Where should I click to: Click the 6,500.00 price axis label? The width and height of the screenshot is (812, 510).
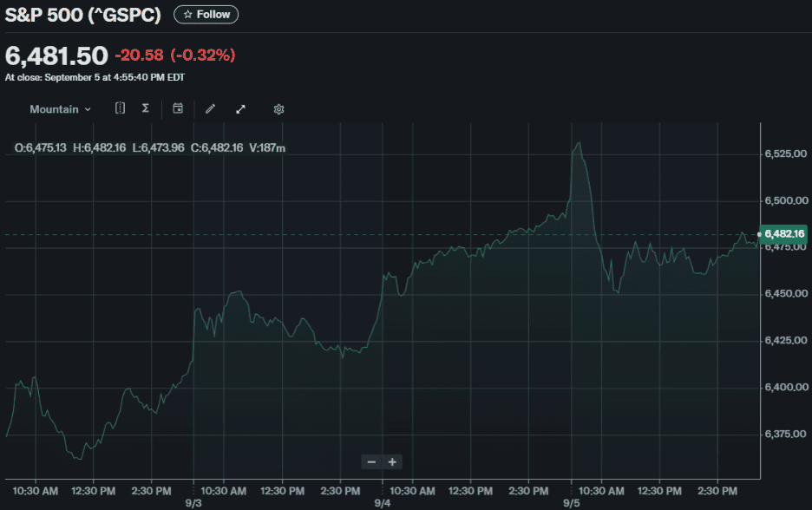pos(786,200)
